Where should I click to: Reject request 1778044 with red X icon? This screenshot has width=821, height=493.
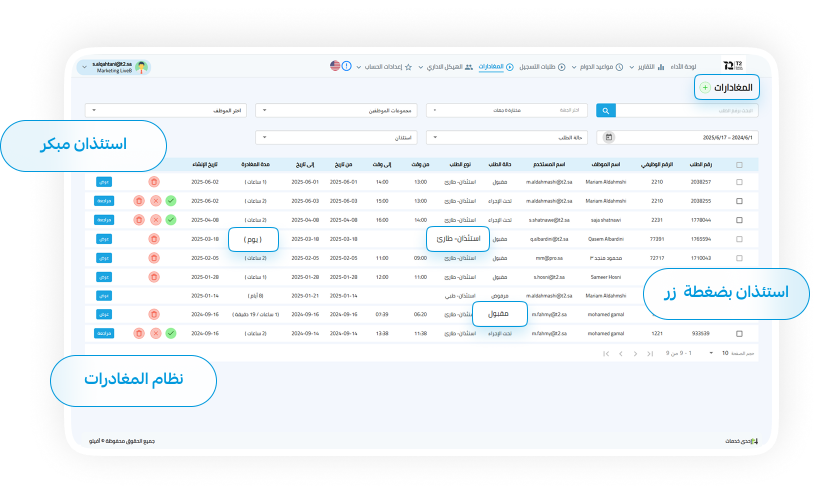154,220
